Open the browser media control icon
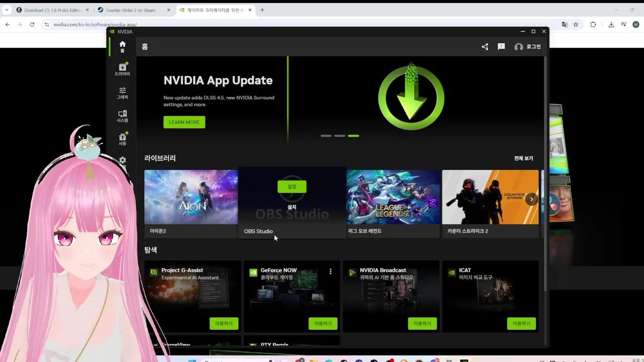 click(624, 25)
